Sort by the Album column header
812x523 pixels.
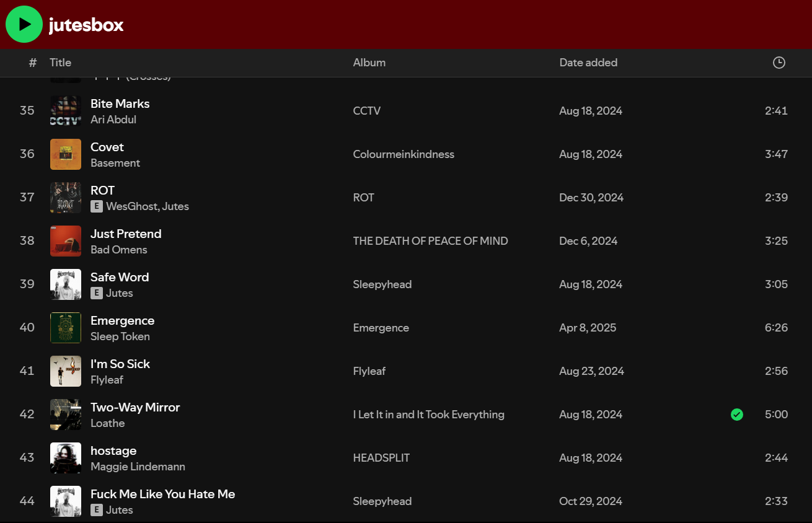pyautogui.click(x=369, y=63)
